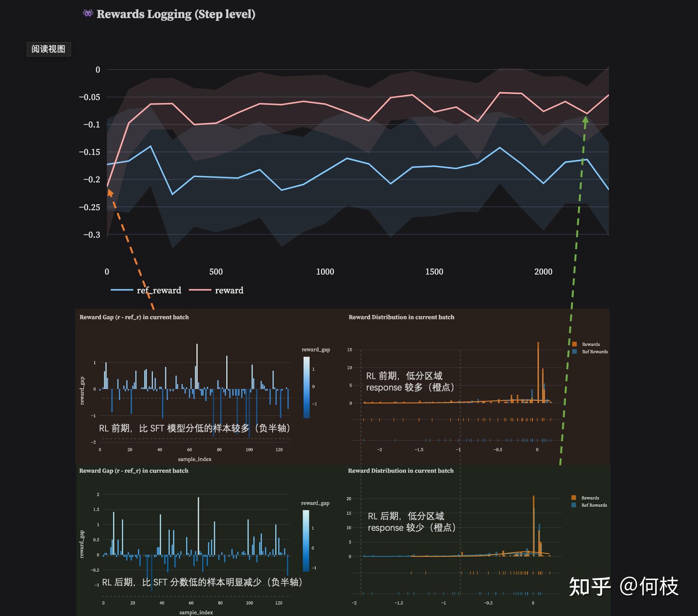Click the tallest orange bar in upper distribution chart
This screenshot has height=616, width=698.
pyautogui.click(x=538, y=372)
